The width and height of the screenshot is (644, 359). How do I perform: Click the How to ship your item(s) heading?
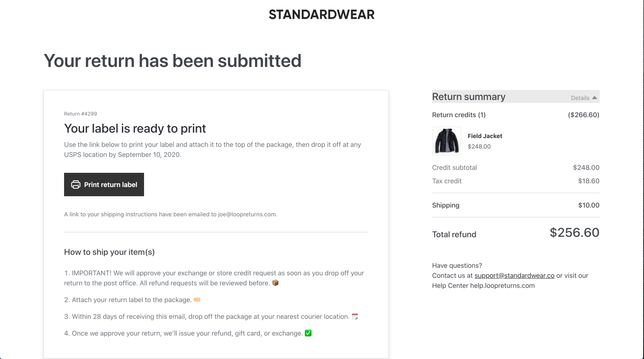[x=109, y=252]
